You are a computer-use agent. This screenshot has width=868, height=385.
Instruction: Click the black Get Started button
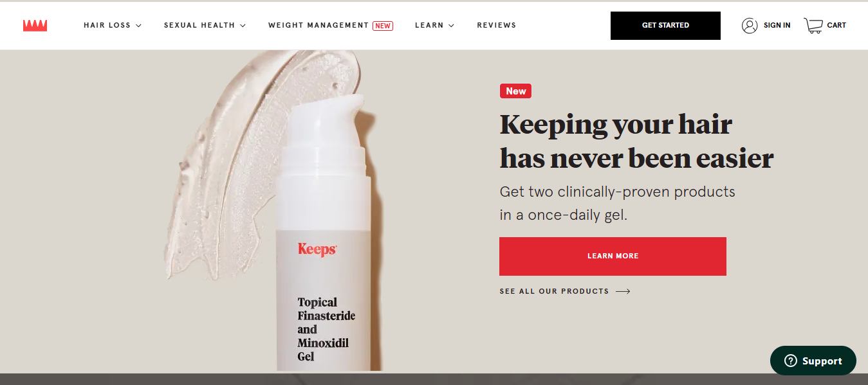coord(665,26)
